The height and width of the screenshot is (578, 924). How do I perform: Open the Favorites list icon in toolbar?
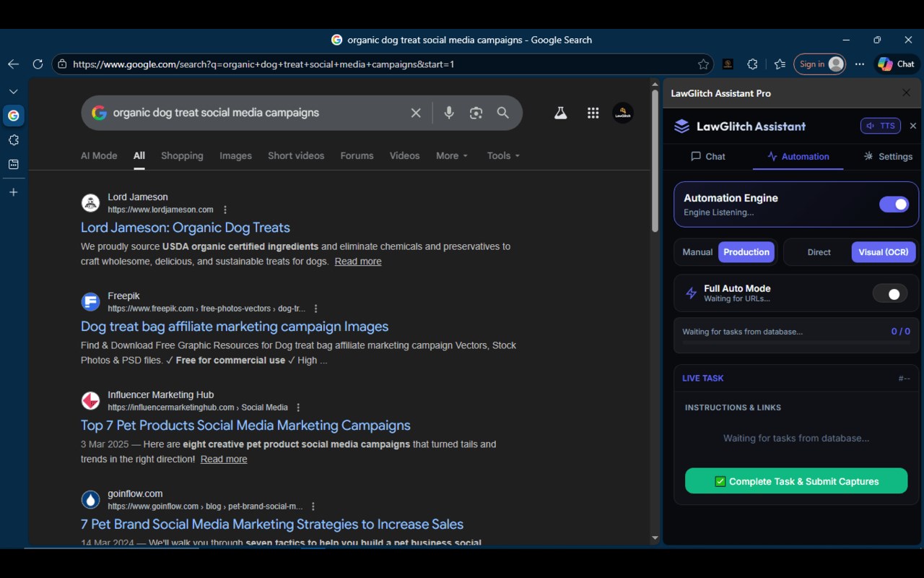pyautogui.click(x=780, y=64)
